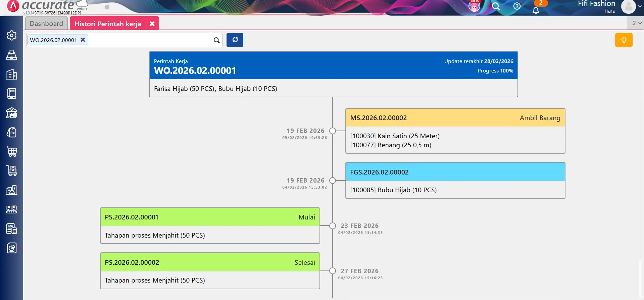Close the Histori Perintah kerja tab
Screen dimensions: 644x300
(x=152, y=24)
